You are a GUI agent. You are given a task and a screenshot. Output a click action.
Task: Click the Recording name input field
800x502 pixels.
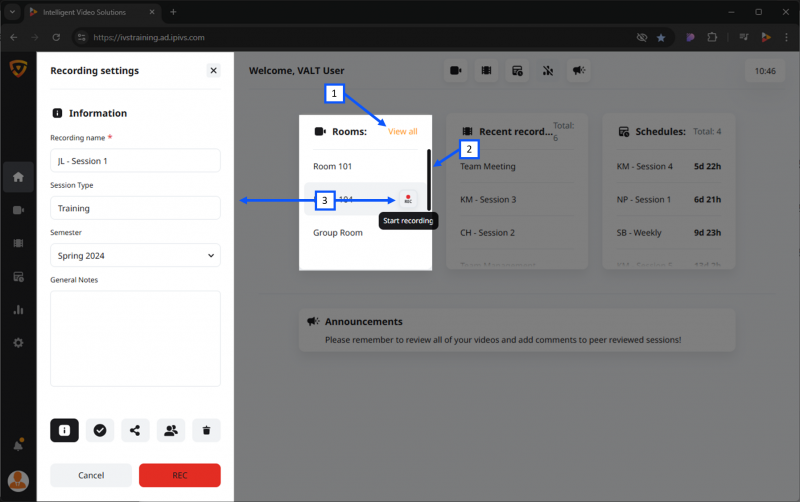[x=135, y=161]
